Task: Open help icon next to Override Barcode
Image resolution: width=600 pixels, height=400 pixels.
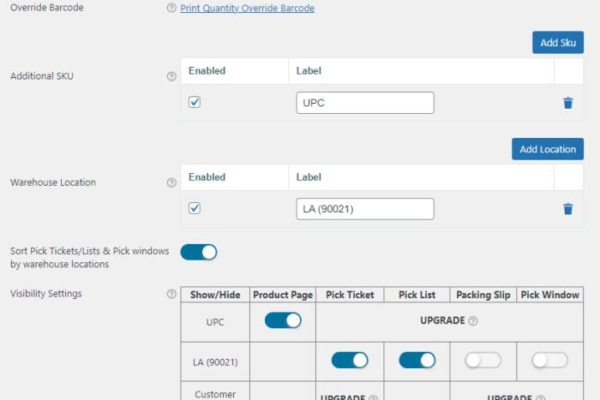Action: tap(171, 8)
